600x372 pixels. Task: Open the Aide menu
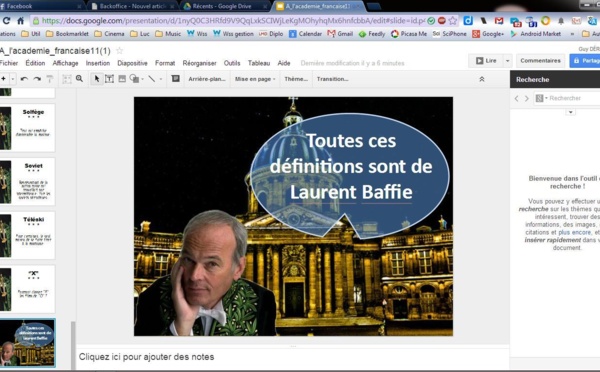(284, 63)
